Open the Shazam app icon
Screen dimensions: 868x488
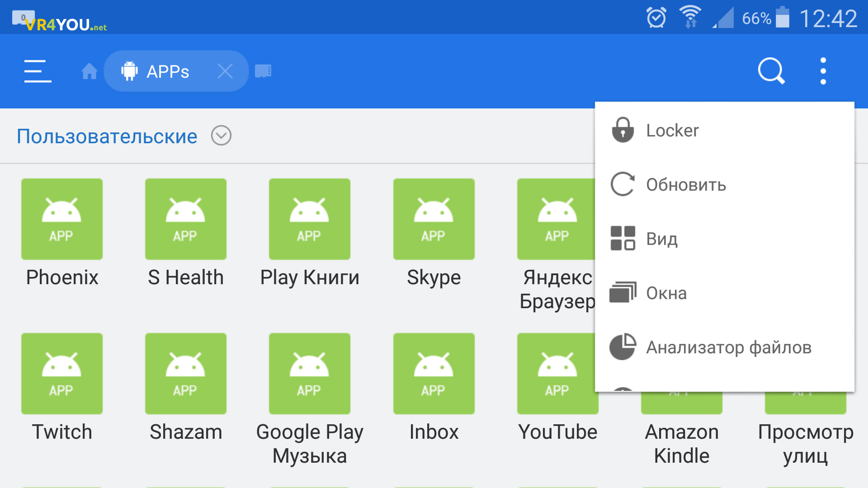pos(186,374)
